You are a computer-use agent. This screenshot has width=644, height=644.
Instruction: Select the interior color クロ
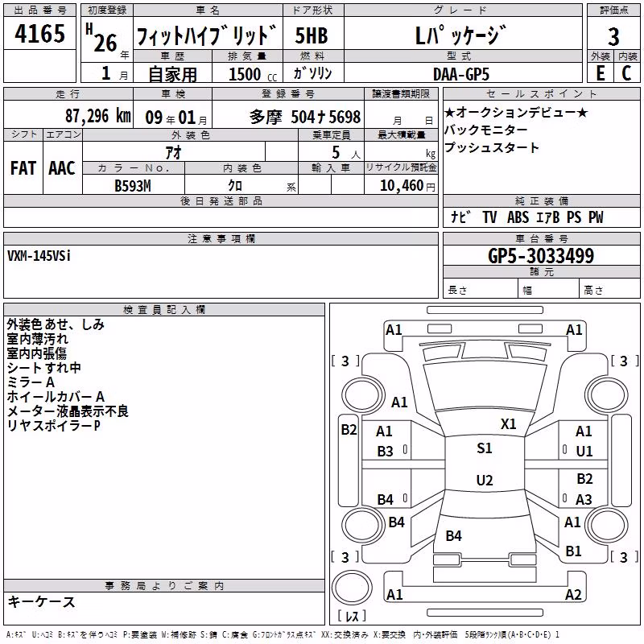(235, 186)
